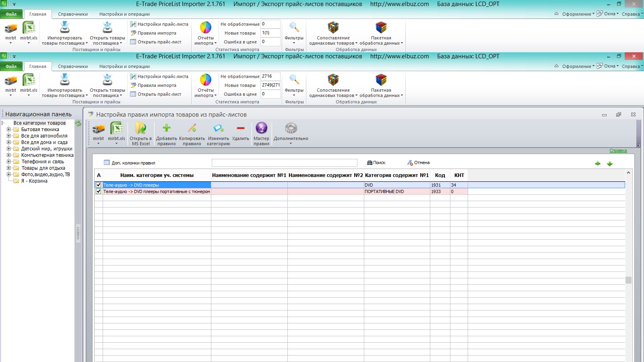Click Импортировать товары поставщика in back window
Viewport: 644px width, 362px height.
(x=64, y=33)
